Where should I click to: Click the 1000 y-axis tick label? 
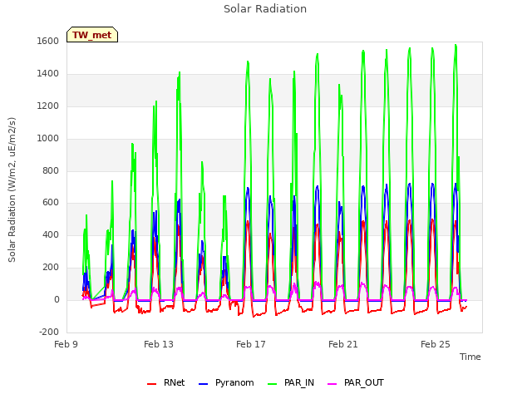(x=48, y=139)
